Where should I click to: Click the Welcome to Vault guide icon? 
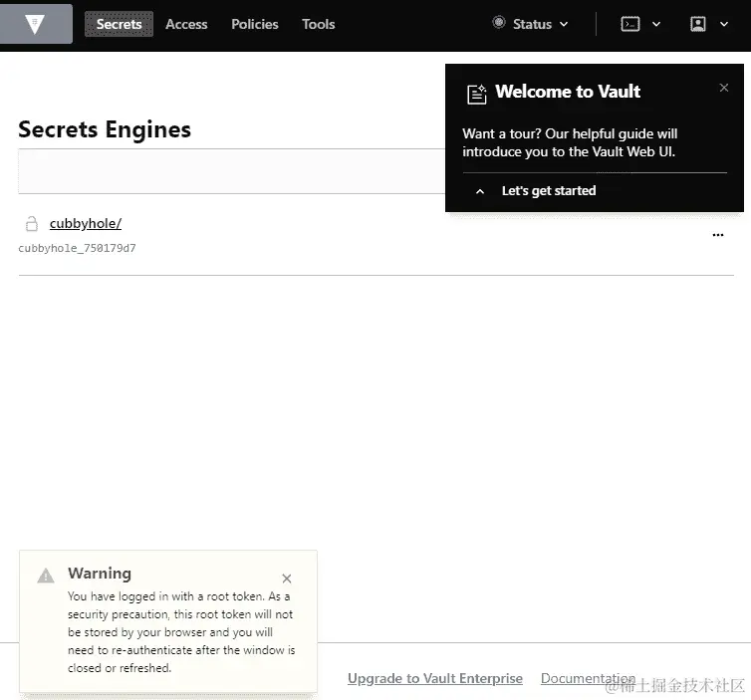[x=476, y=94]
